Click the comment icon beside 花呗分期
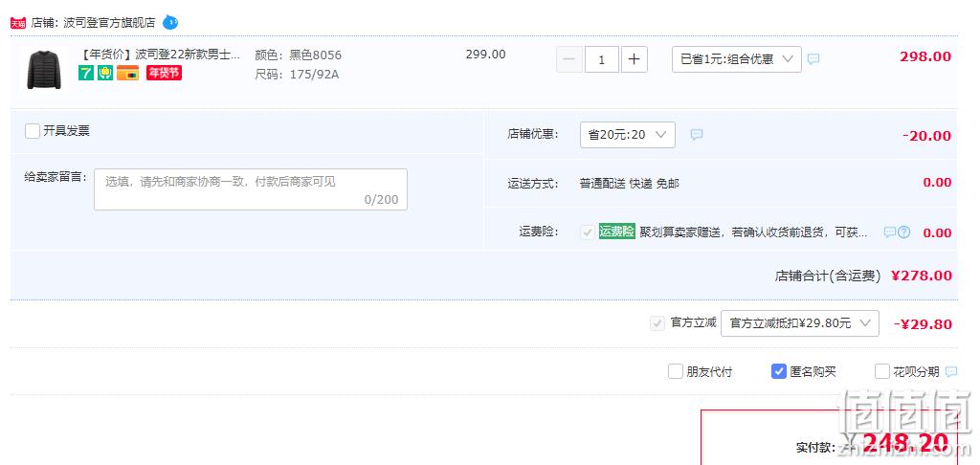 pos(951,372)
